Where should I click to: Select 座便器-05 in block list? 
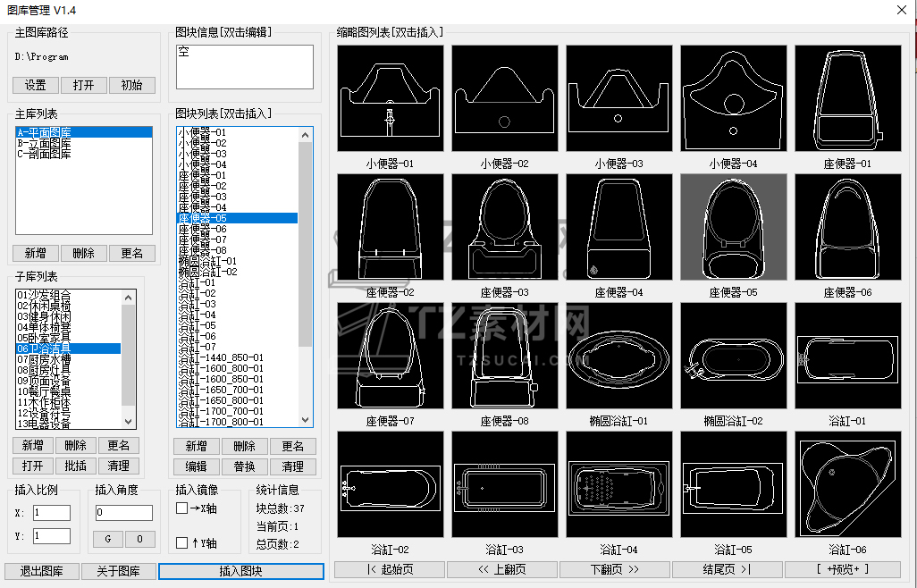tap(238, 218)
